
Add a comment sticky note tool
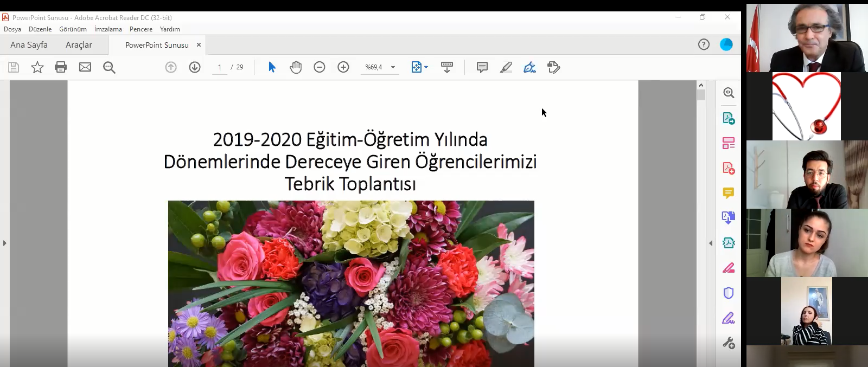482,67
